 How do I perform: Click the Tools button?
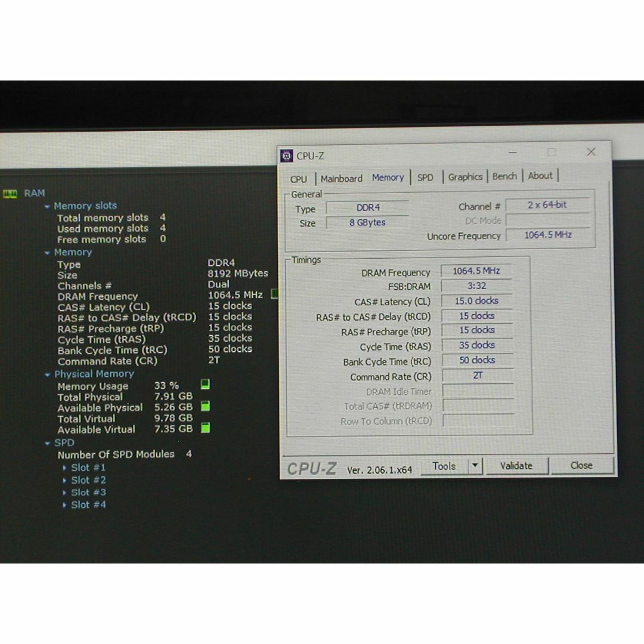pos(444,466)
